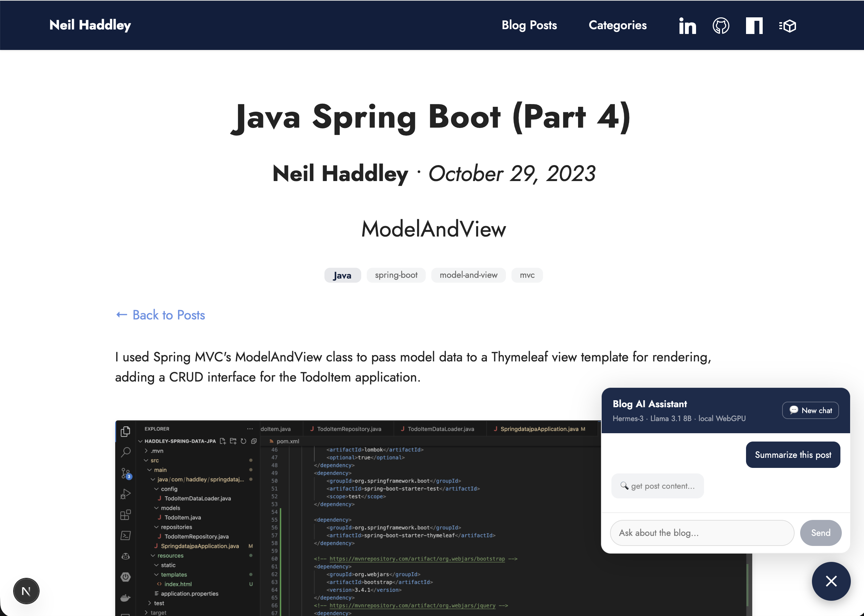Screen dimensions: 864x616
Task: Click the get post content status bubble
Action: 657,486
